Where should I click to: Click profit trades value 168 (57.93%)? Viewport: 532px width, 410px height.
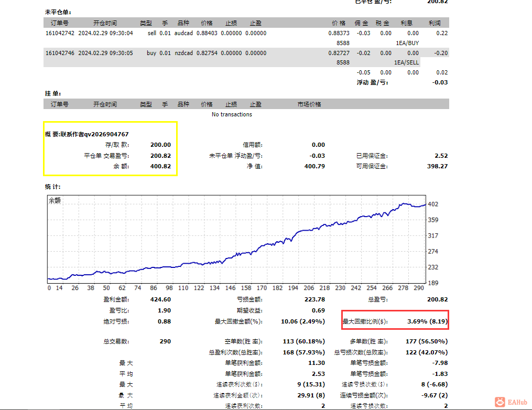pos(304,352)
